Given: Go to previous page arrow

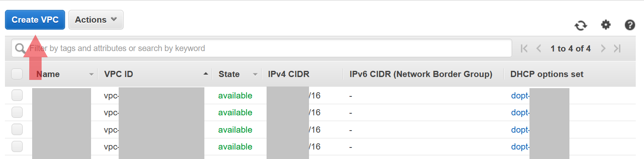Looking at the screenshot, I should [538, 49].
